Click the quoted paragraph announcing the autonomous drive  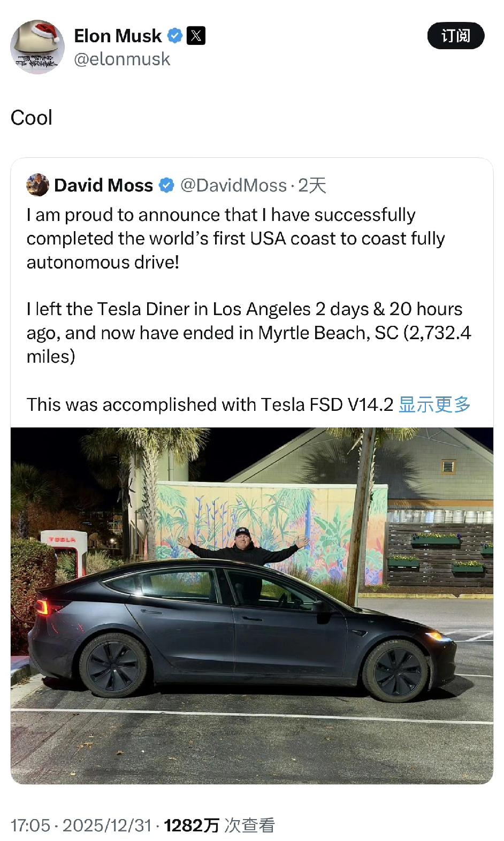click(x=235, y=239)
